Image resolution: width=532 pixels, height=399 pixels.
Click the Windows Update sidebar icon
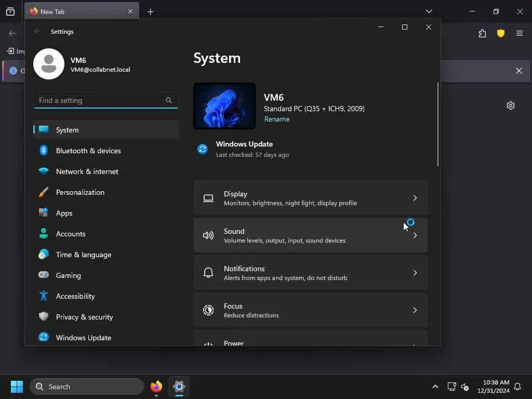pyautogui.click(x=44, y=337)
